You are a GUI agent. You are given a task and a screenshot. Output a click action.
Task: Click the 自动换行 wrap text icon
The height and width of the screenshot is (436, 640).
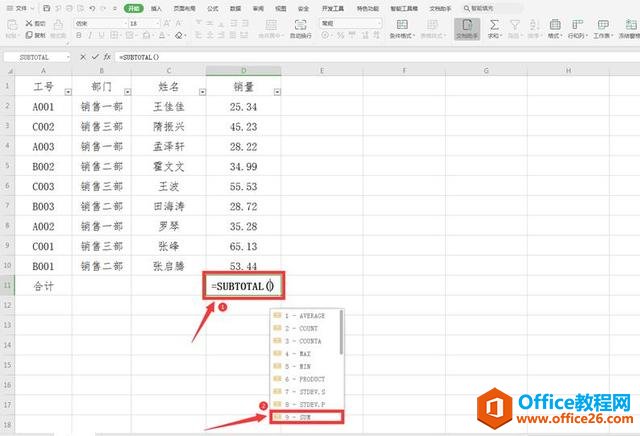[x=298, y=26]
